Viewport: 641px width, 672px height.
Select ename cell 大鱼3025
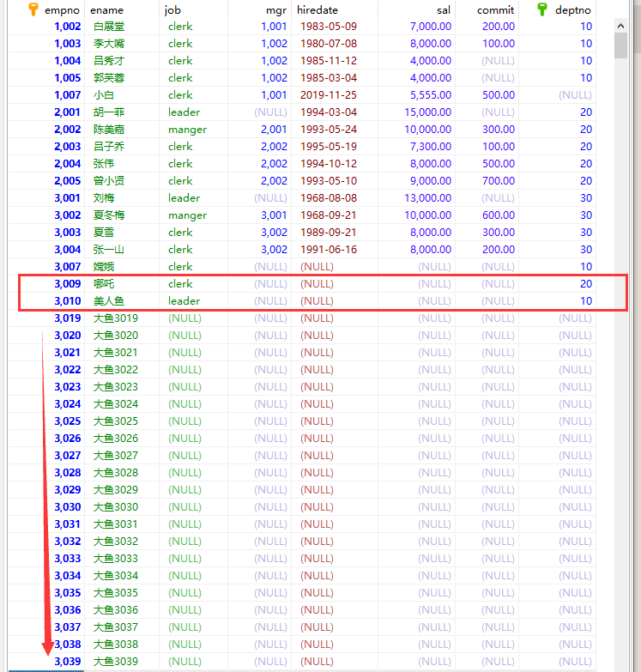pyautogui.click(x=122, y=421)
